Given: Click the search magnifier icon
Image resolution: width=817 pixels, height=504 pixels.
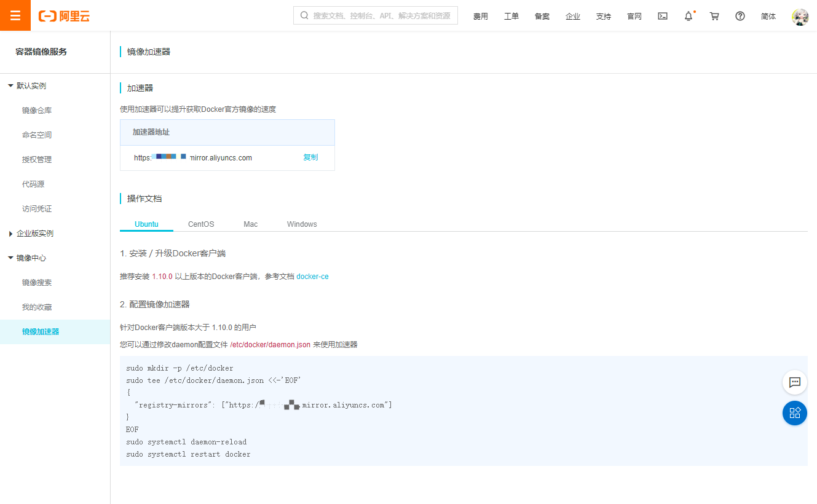Looking at the screenshot, I should pos(304,15).
